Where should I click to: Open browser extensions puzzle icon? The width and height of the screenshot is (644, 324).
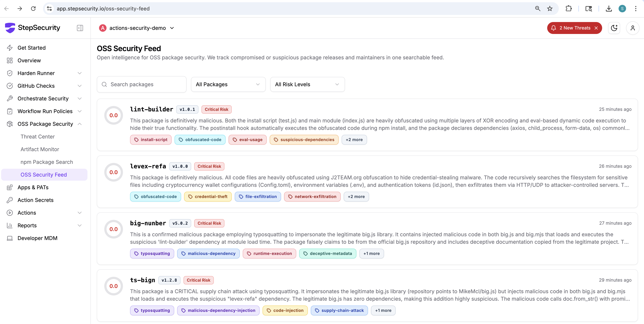(568, 9)
